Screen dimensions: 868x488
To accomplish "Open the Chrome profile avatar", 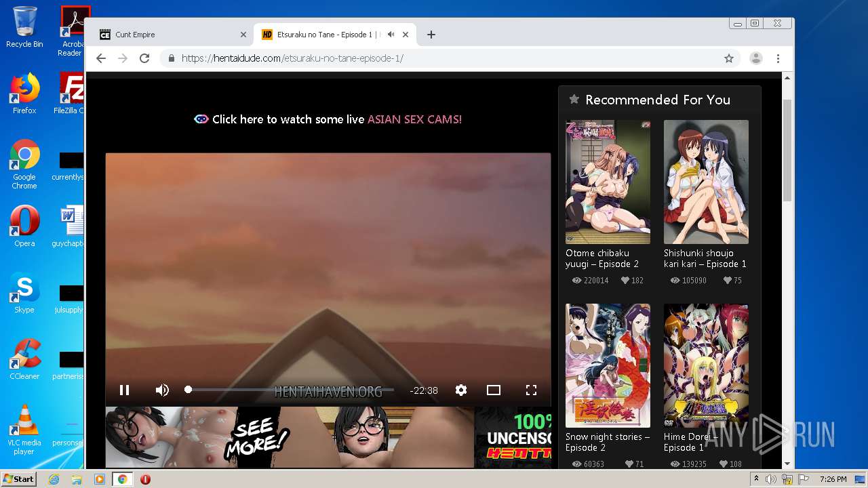I will pyautogui.click(x=756, y=58).
